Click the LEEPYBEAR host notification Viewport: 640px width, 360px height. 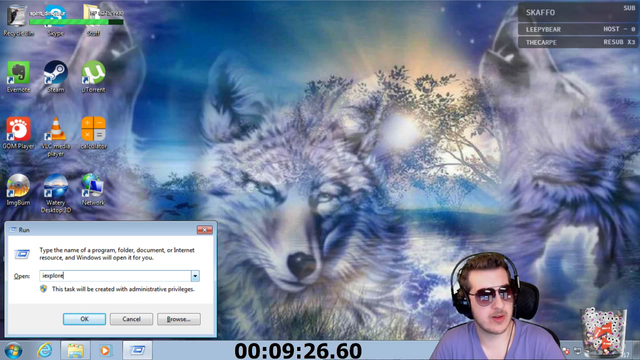tap(578, 29)
